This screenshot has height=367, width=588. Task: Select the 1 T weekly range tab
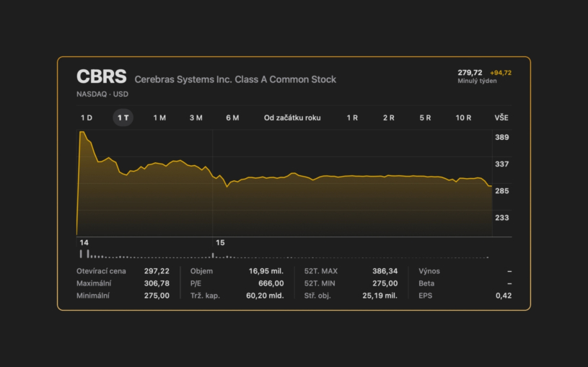click(123, 118)
